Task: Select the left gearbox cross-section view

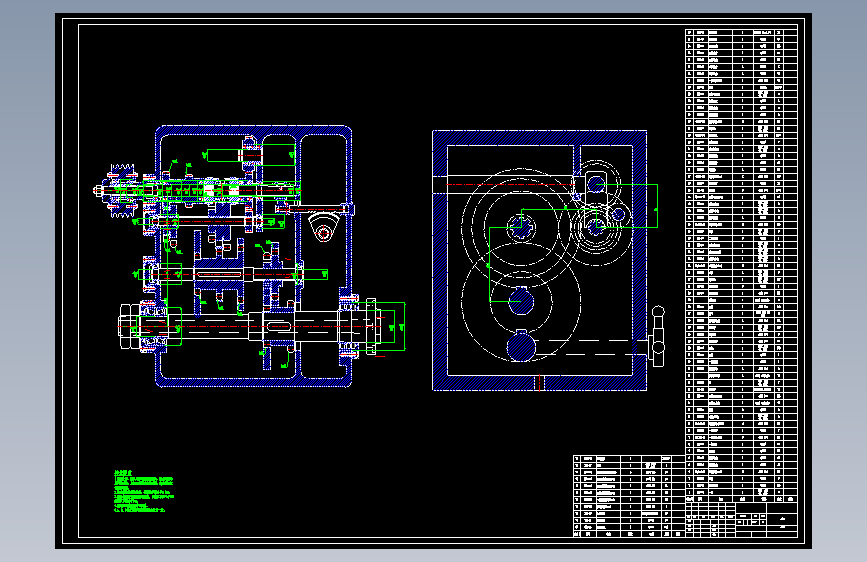Action: point(249,257)
